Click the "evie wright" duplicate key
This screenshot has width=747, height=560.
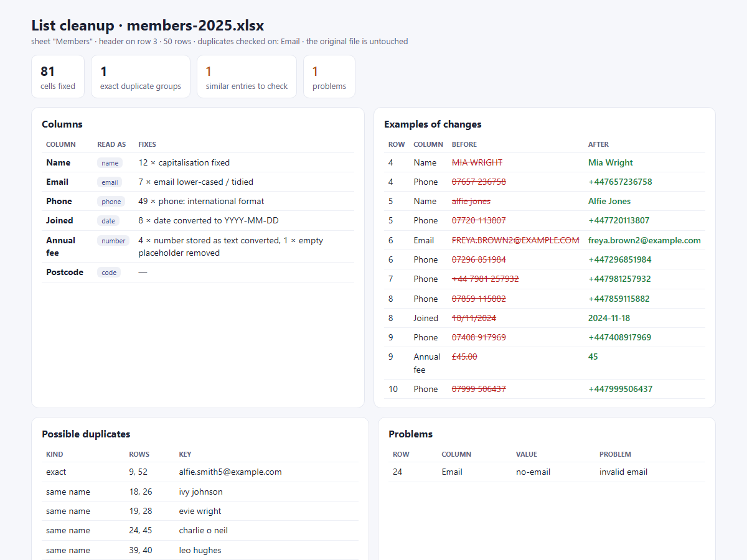click(200, 511)
